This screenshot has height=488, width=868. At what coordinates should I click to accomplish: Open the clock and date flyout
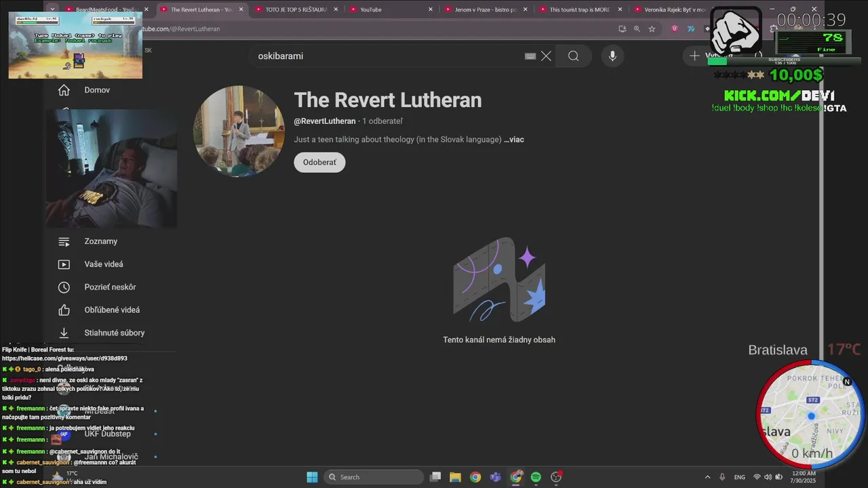[804, 477]
